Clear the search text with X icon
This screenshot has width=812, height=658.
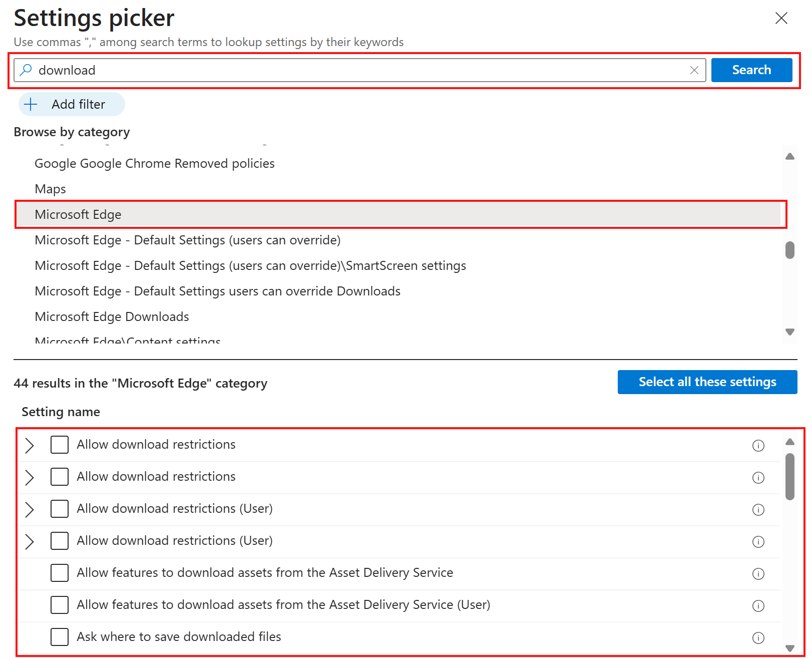(694, 70)
